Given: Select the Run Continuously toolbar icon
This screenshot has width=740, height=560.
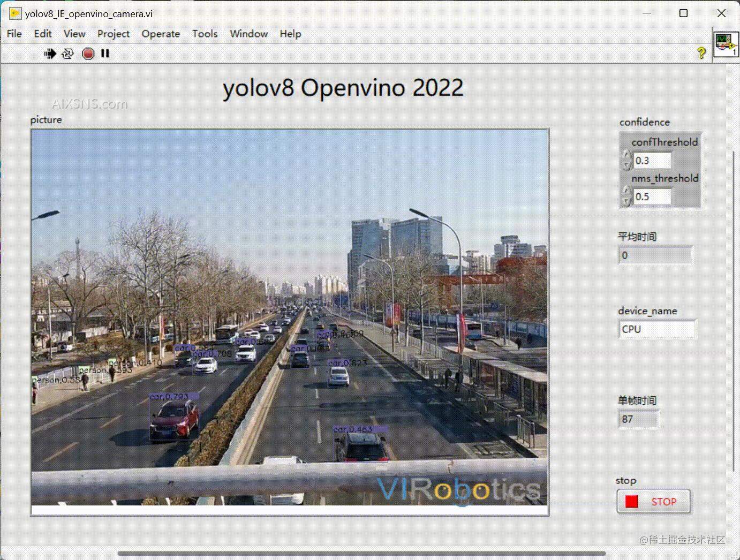Looking at the screenshot, I should click(68, 53).
